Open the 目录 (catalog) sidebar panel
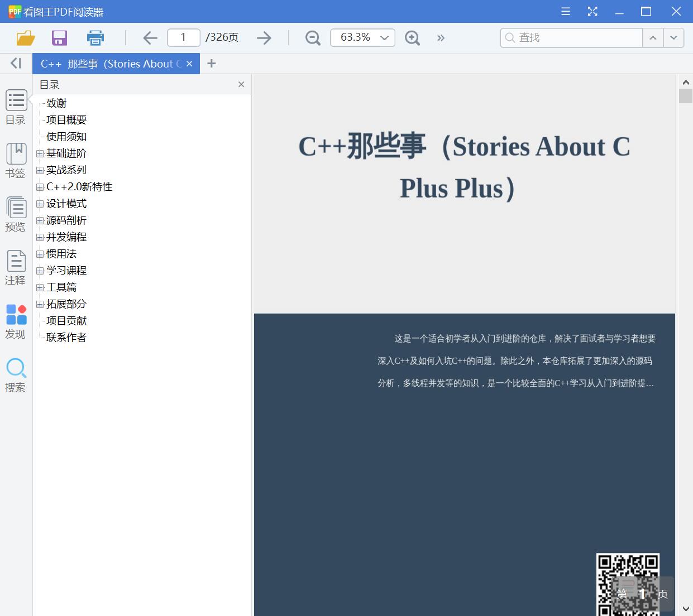The width and height of the screenshot is (693, 616). pos(16,107)
